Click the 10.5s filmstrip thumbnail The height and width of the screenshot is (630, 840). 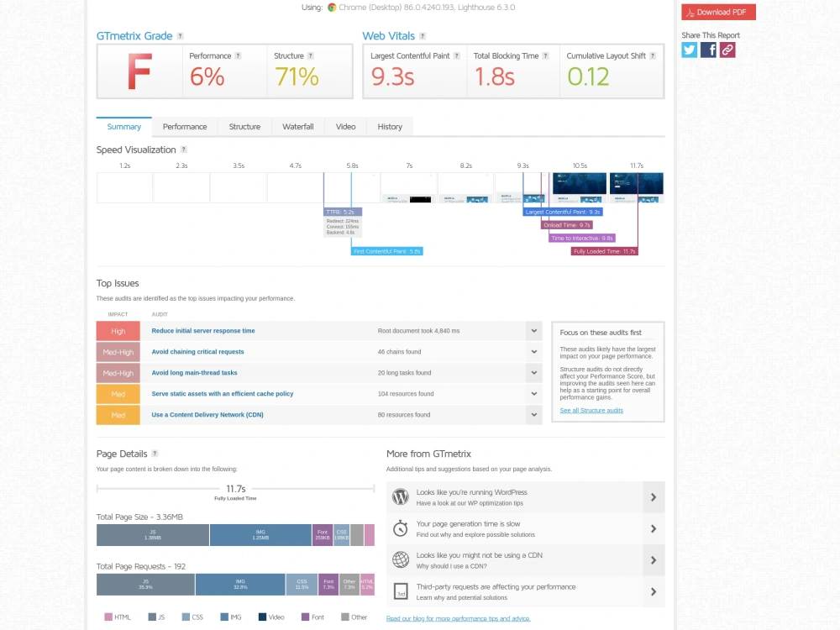580,187
